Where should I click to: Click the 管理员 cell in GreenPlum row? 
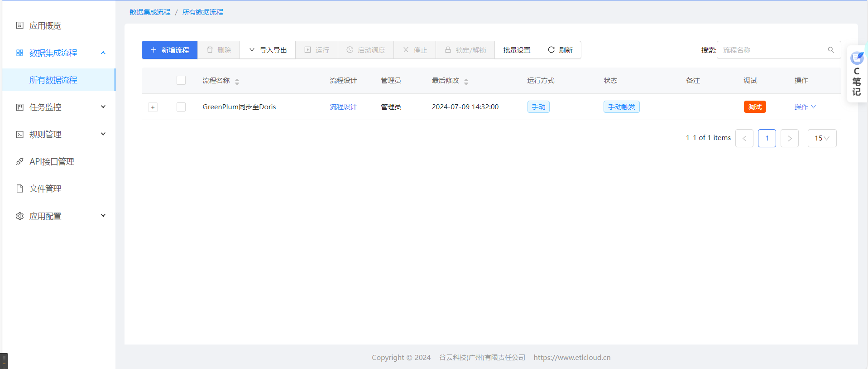tap(391, 107)
